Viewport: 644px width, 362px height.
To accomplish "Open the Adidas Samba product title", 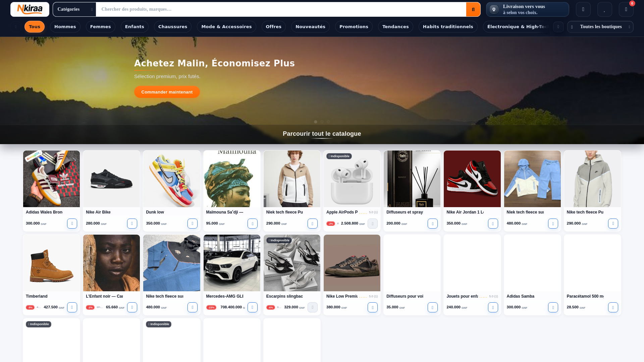I will pyautogui.click(x=521, y=296).
